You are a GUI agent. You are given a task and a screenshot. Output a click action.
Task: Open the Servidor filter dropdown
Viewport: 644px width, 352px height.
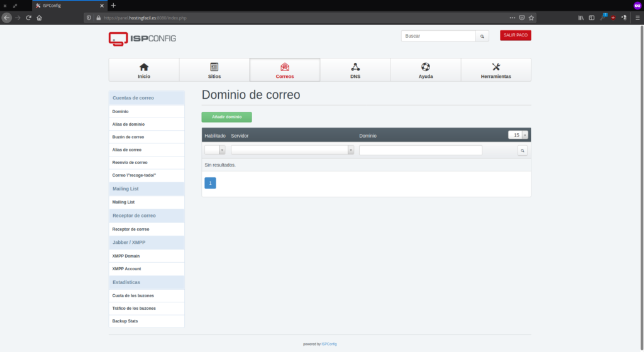point(292,150)
